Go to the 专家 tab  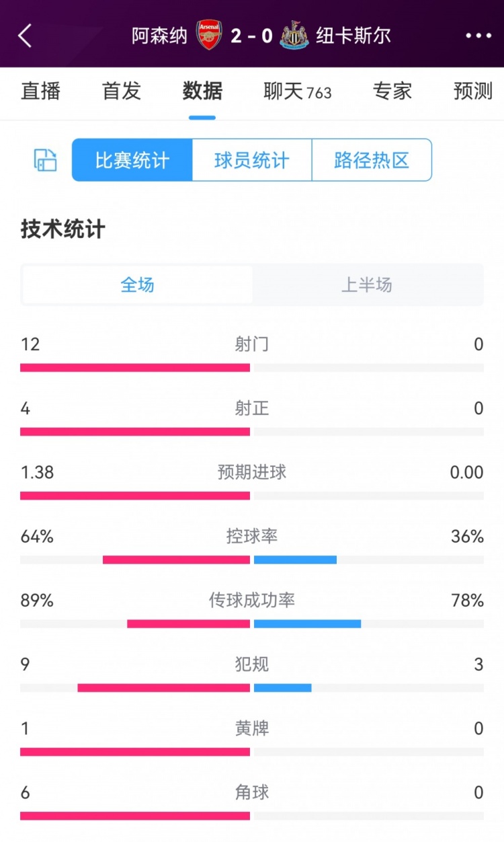392,91
